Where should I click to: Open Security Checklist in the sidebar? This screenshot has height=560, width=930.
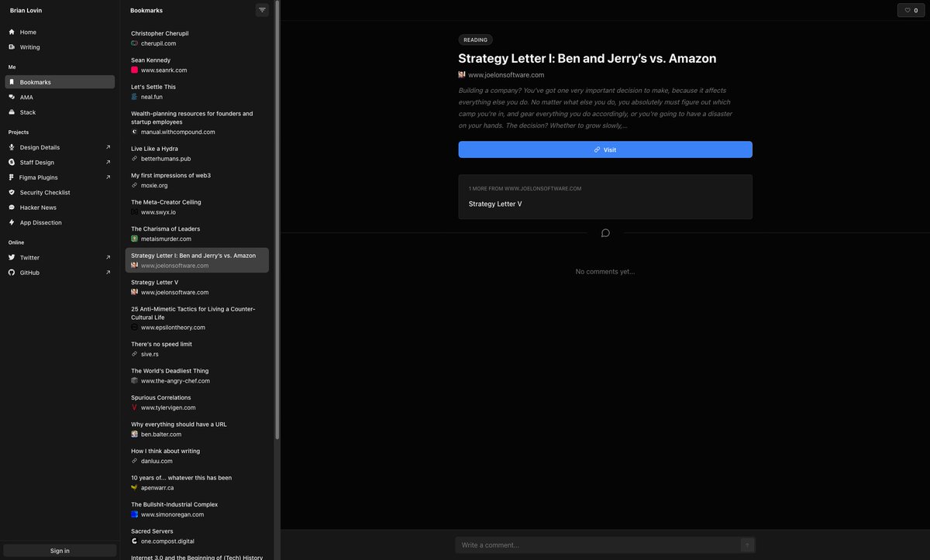coord(60,192)
